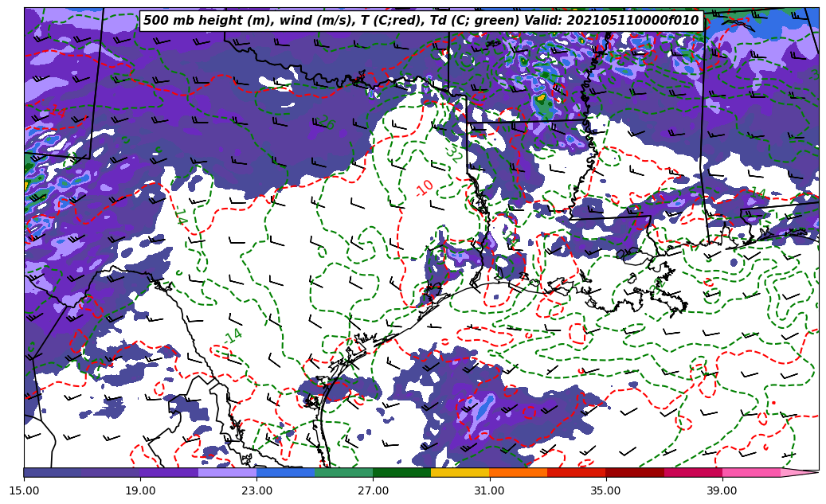This screenshot has height=504, width=826.
Task: Click the 35.00 colorbar tick label
Action: tap(605, 490)
